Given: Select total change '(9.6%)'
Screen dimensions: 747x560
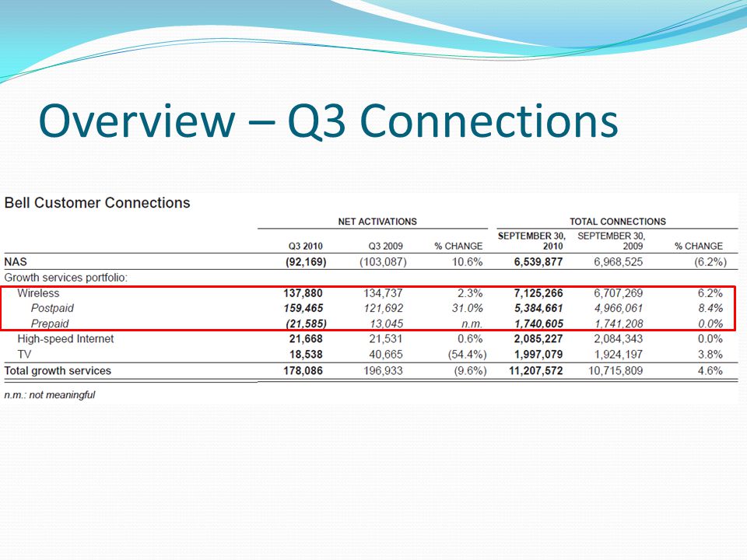Looking at the screenshot, I should 470,371.
